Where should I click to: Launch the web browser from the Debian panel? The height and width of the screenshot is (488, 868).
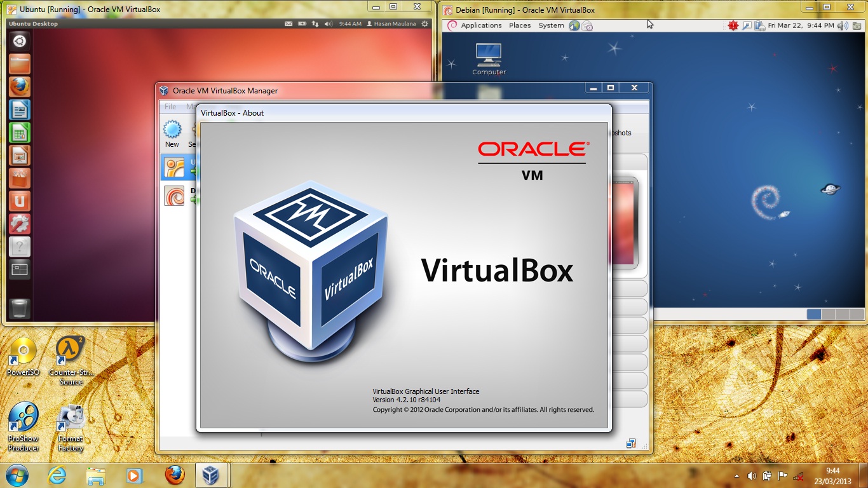coord(574,25)
